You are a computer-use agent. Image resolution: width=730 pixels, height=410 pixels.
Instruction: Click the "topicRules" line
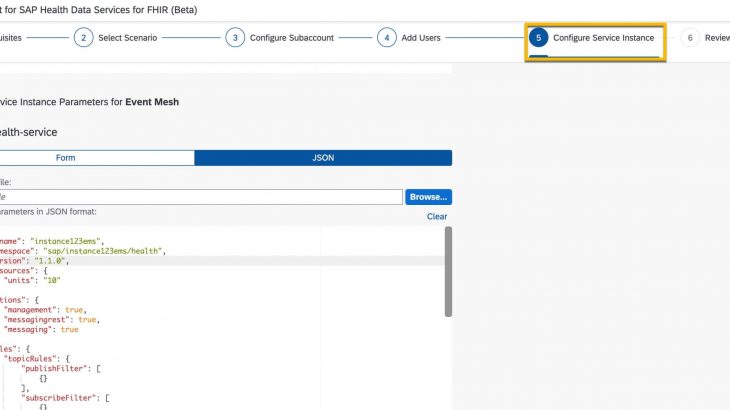(x=37, y=358)
